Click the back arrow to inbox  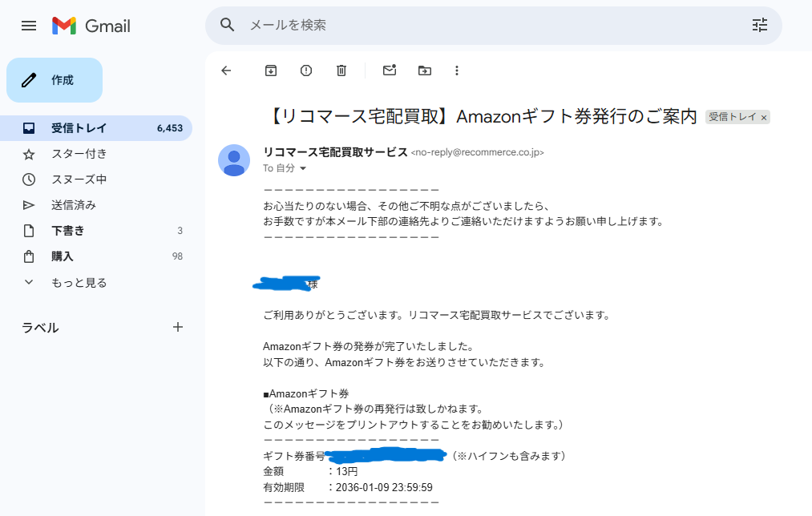point(226,71)
